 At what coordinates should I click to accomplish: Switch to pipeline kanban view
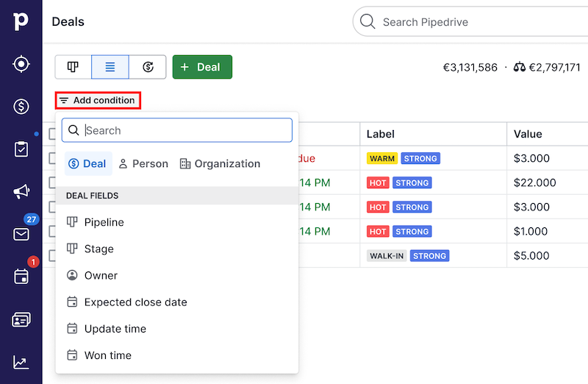click(x=73, y=67)
